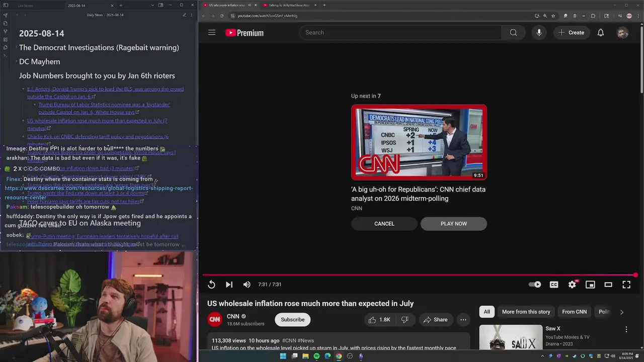Toggle the autoplay switch in player
Image resolution: width=644 pixels, height=362 pixels.
[x=535, y=285]
